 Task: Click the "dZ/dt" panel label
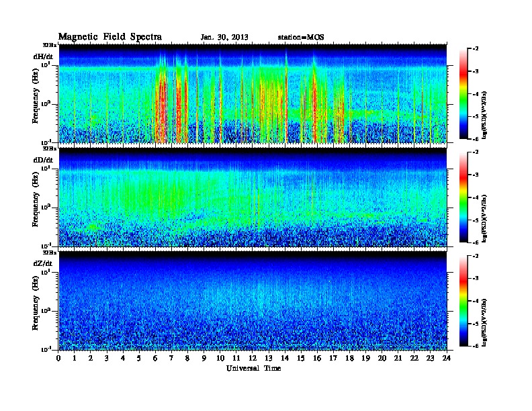point(43,263)
